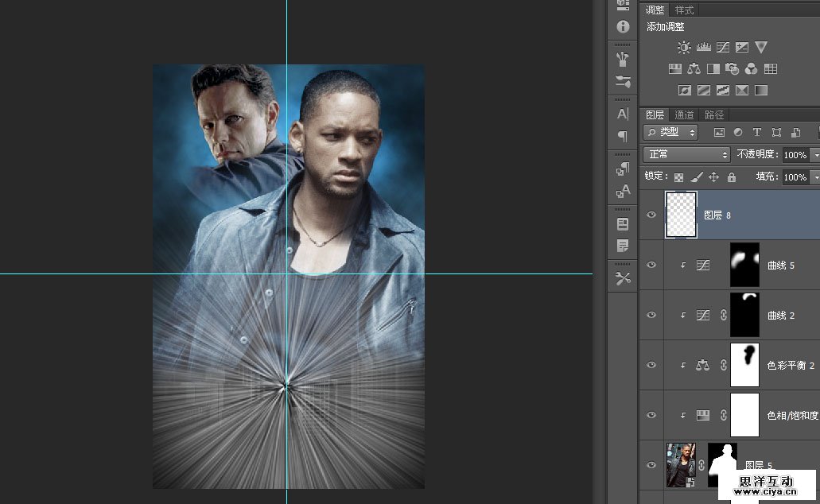The width and height of the screenshot is (820, 504).
Task: Select the 曲线 2 layer mask thumbnail
Action: [744, 315]
